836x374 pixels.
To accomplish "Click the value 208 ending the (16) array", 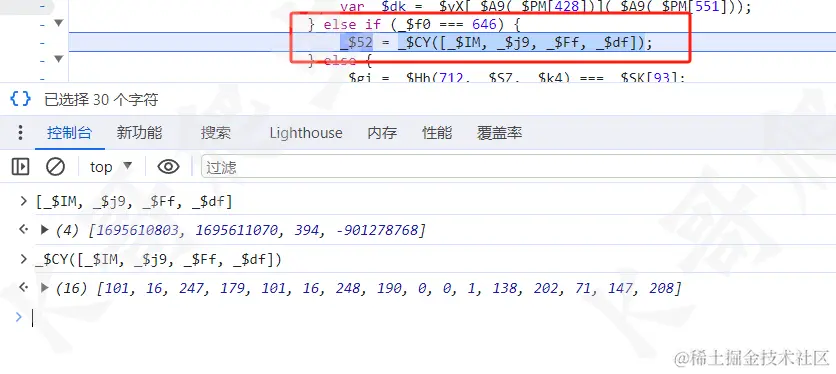I will 662,289.
